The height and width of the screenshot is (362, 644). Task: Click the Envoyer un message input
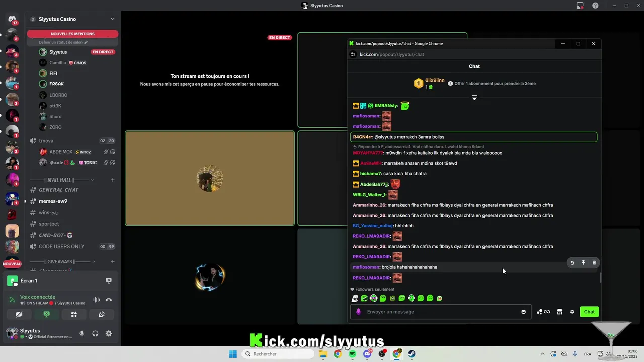440,312
